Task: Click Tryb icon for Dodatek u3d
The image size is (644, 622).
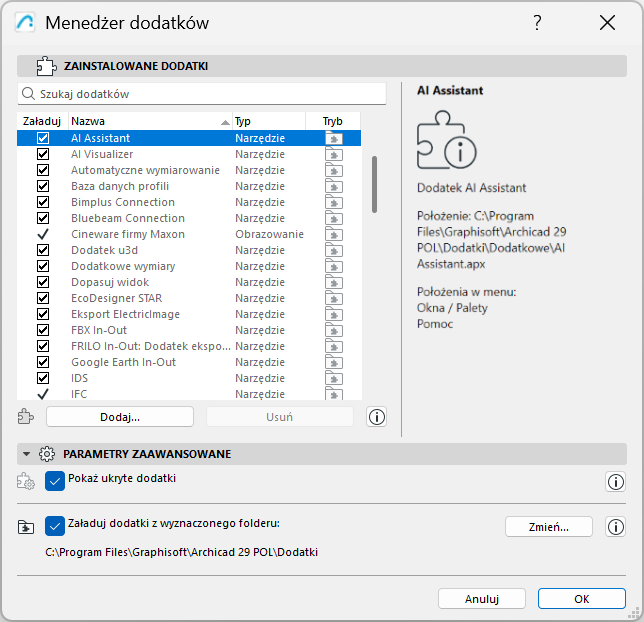Action: point(334,251)
